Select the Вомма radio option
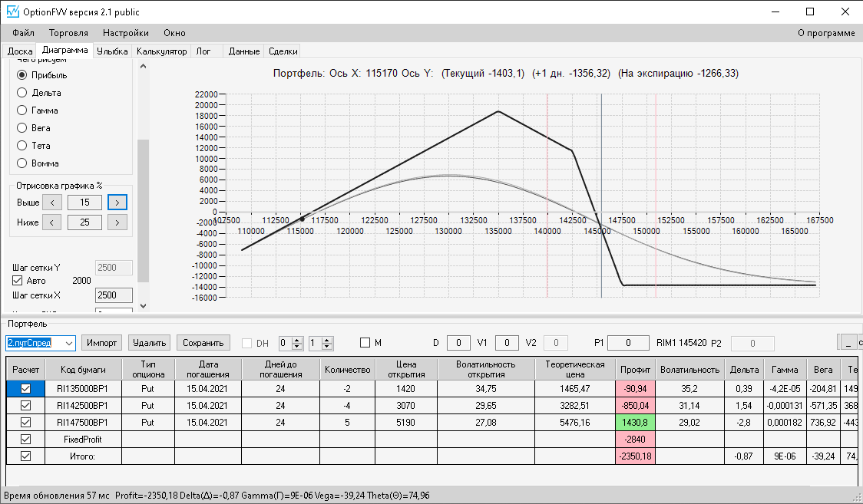Screen dimensions: 863x504 click(38, 163)
